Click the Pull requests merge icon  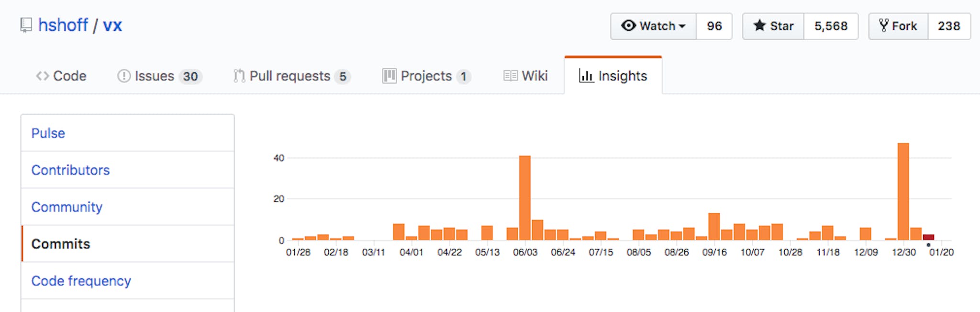[239, 76]
